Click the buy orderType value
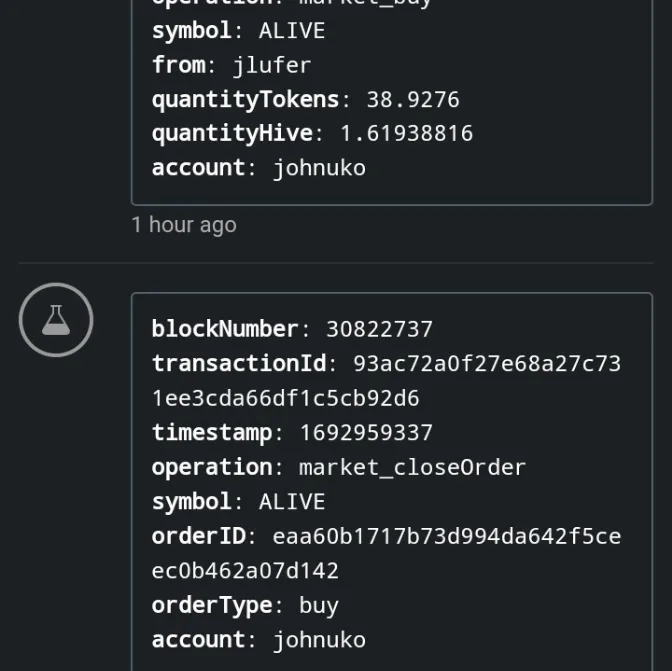Image resolution: width=672 pixels, height=671 pixels. click(318, 606)
